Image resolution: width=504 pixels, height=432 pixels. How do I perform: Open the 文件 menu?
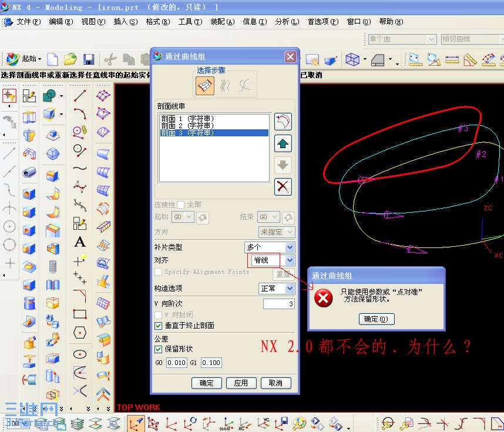click(x=29, y=22)
